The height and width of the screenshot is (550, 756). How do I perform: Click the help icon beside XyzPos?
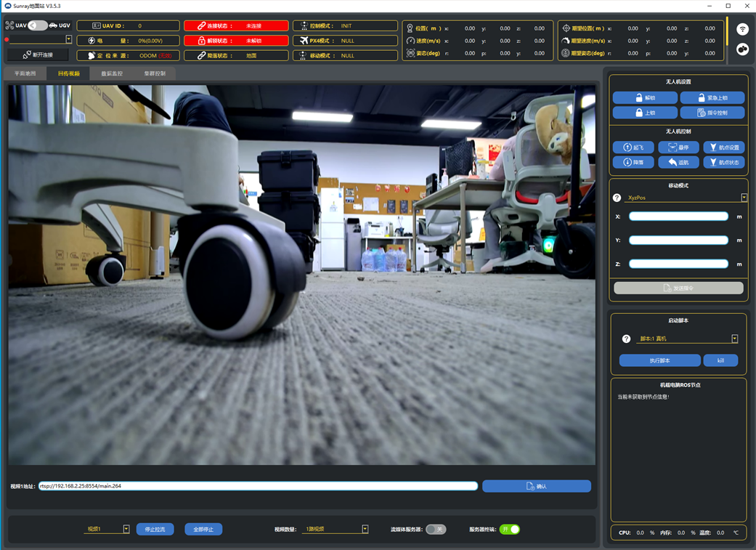click(617, 198)
